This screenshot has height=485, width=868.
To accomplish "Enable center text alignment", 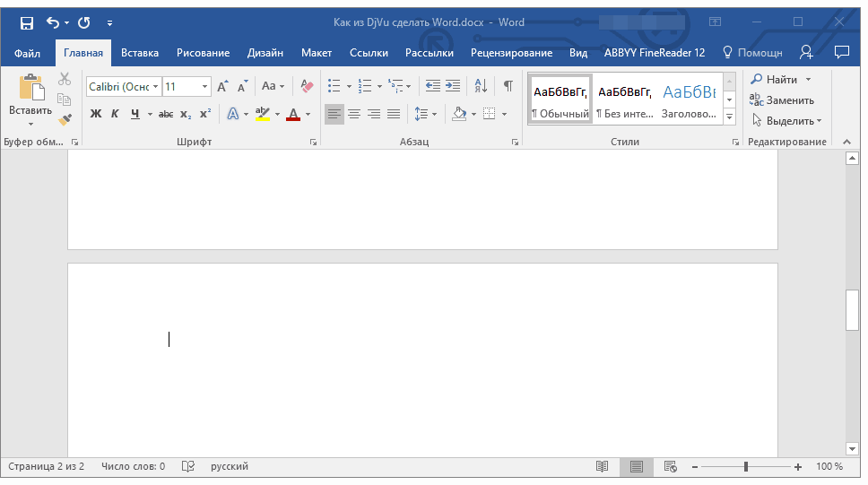I will click(354, 114).
